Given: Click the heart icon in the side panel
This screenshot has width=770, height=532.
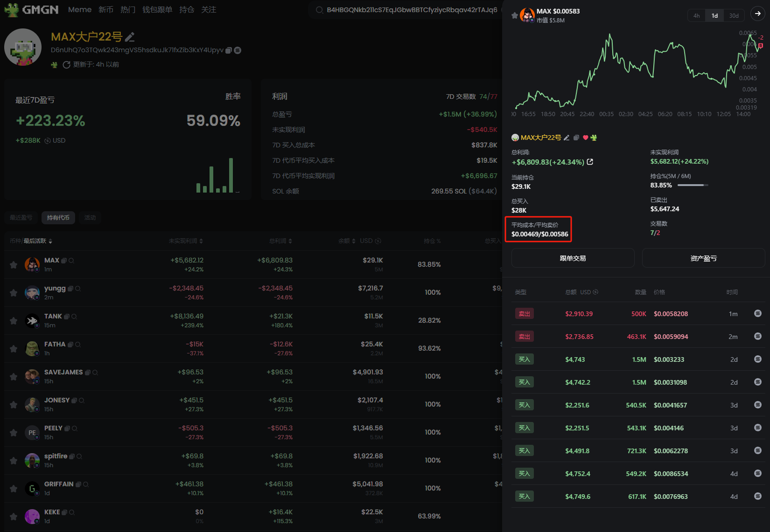Looking at the screenshot, I should [x=586, y=138].
